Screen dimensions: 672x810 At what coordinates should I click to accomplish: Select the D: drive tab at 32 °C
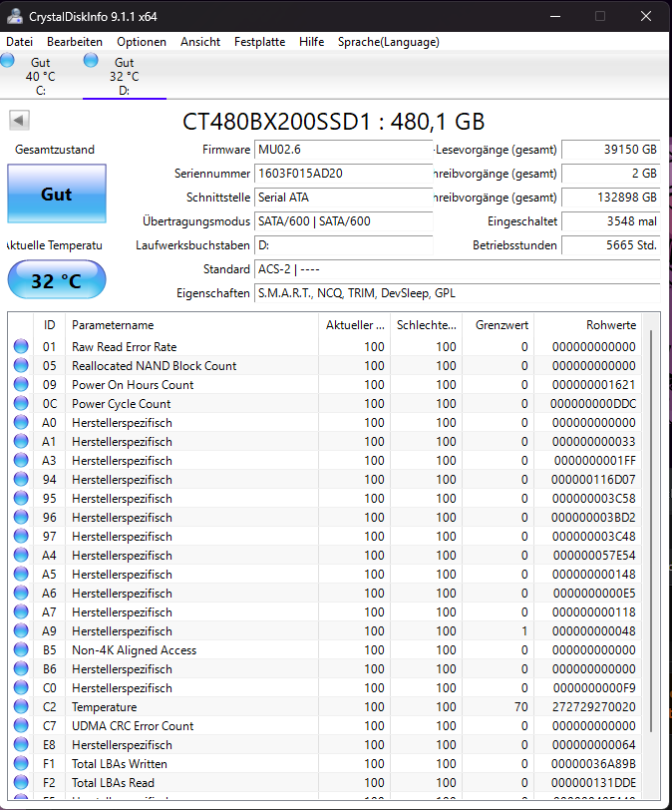[125, 76]
